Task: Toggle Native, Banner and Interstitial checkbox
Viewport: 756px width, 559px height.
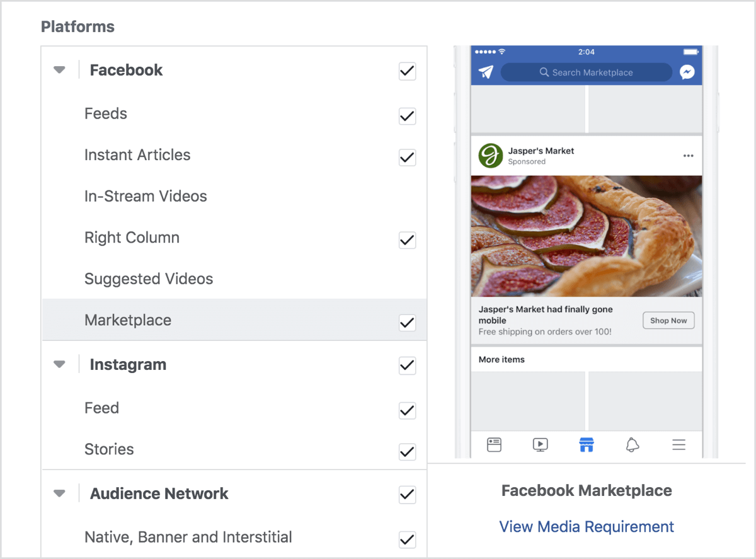Action: [408, 539]
